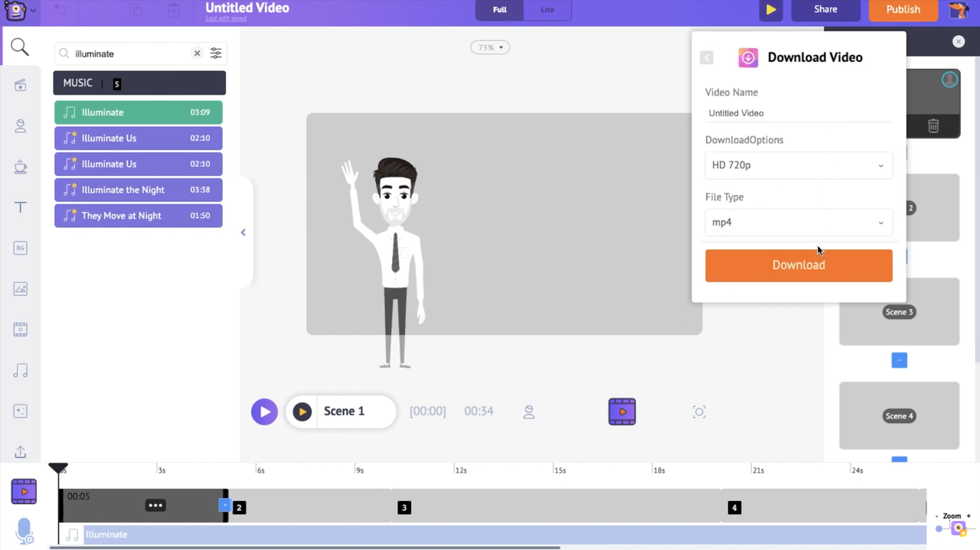Screen dimensions: 980x550
Task: Open the Videos library film icon
Action: click(20, 330)
